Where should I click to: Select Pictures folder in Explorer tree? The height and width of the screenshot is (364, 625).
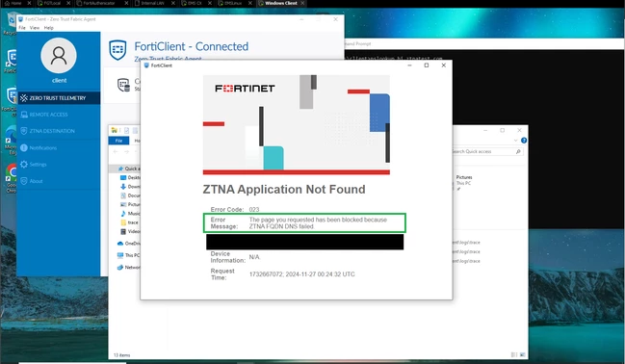point(130,204)
